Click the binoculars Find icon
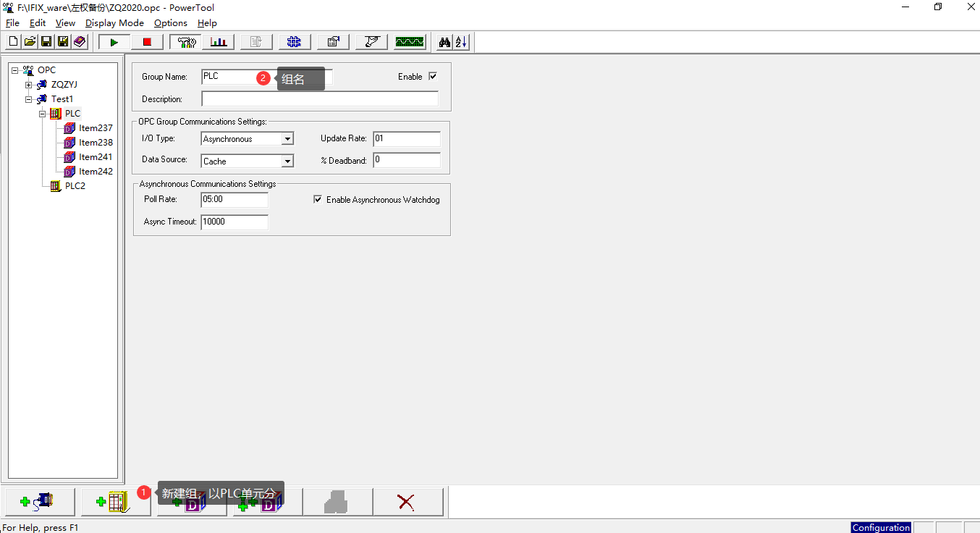The width and height of the screenshot is (980, 533). click(x=444, y=42)
